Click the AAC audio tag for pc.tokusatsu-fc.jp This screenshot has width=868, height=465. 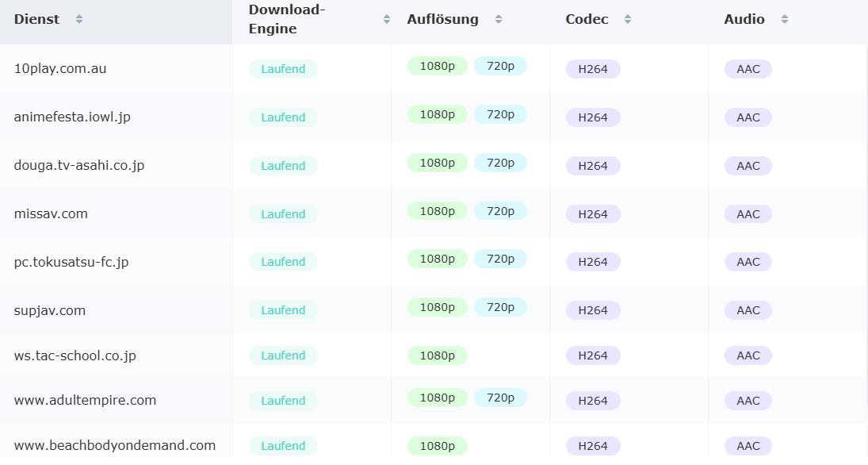coord(748,262)
